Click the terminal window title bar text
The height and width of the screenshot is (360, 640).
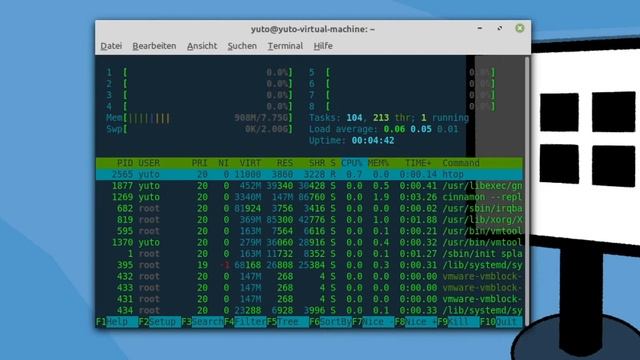(313, 29)
